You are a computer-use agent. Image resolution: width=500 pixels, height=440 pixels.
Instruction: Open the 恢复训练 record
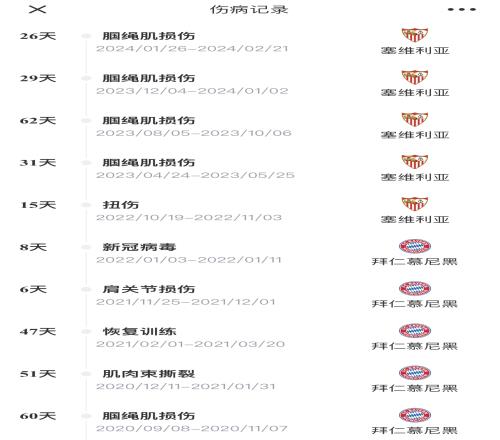(139, 331)
